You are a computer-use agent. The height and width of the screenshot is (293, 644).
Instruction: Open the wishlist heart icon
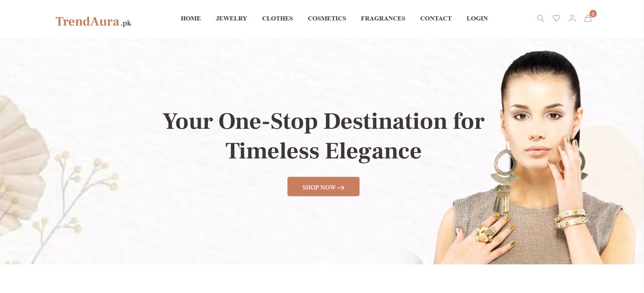click(556, 18)
